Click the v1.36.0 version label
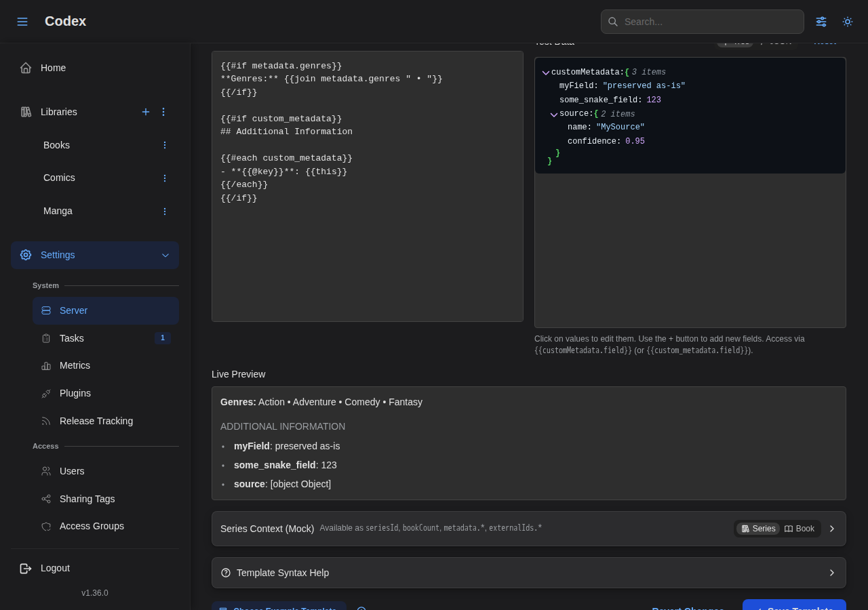The width and height of the screenshot is (868, 610). click(x=95, y=593)
